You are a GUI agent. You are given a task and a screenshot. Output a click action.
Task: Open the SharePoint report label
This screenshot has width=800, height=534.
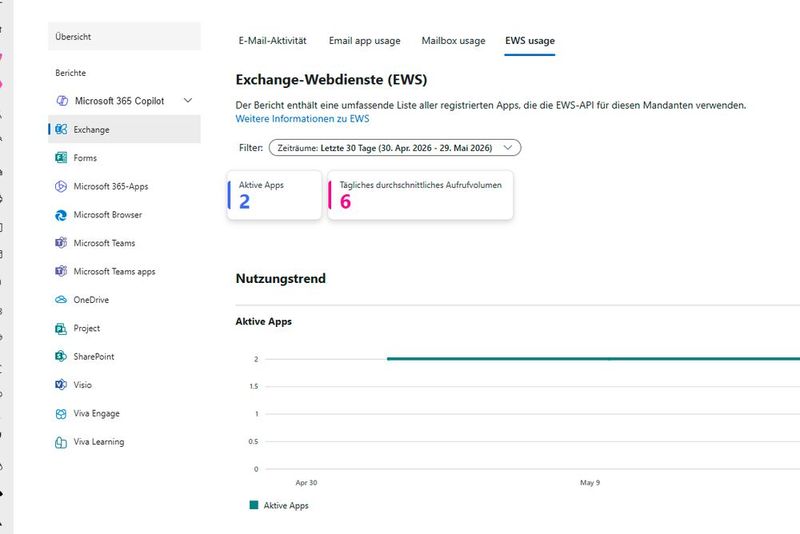[93, 357]
